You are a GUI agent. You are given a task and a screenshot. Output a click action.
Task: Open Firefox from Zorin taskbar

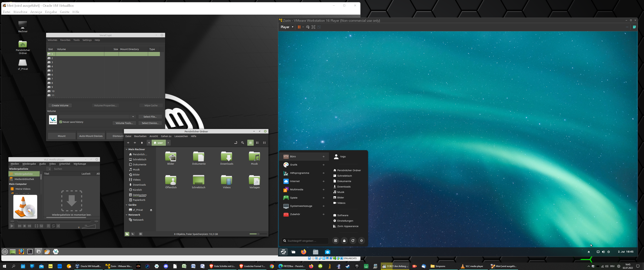(x=303, y=252)
